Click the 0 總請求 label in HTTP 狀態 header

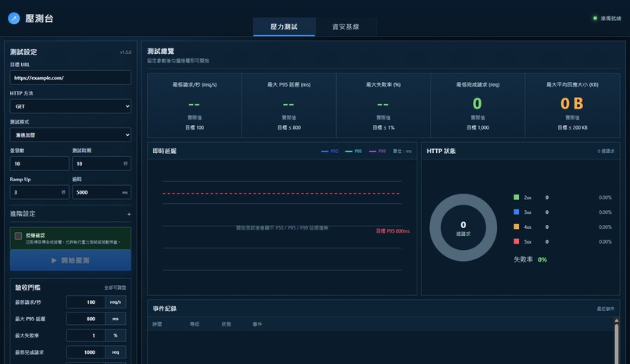pyautogui.click(x=606, y=152)
